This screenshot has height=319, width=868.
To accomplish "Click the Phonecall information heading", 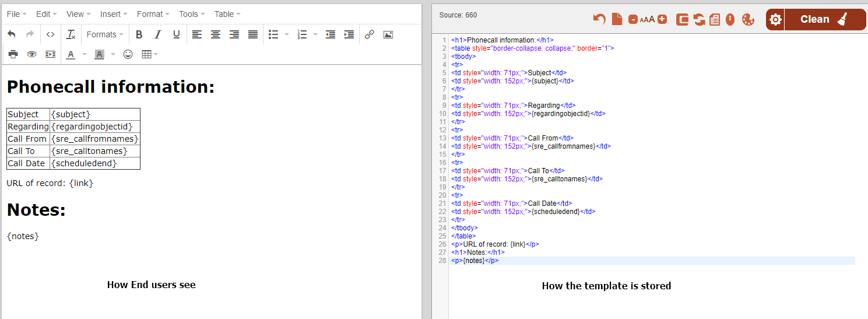I will (x=111, y=87).
